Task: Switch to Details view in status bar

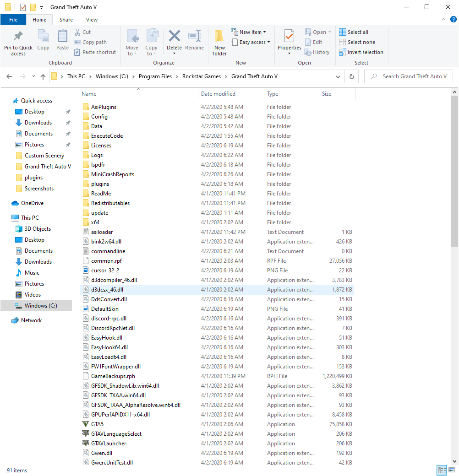Action: point(442,471)
